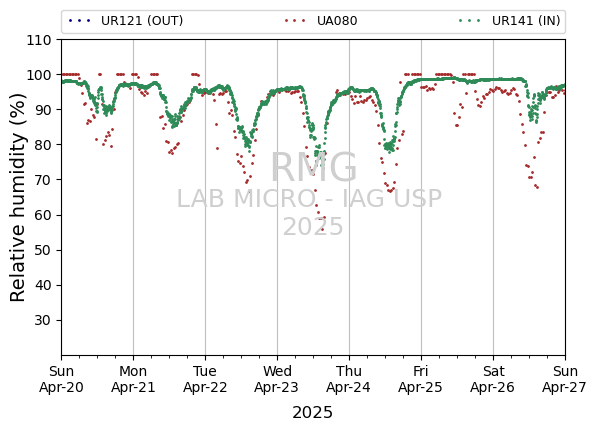Click the Tue Apr-22 x-axis label
598x431 pixels.
coord(205,379)
